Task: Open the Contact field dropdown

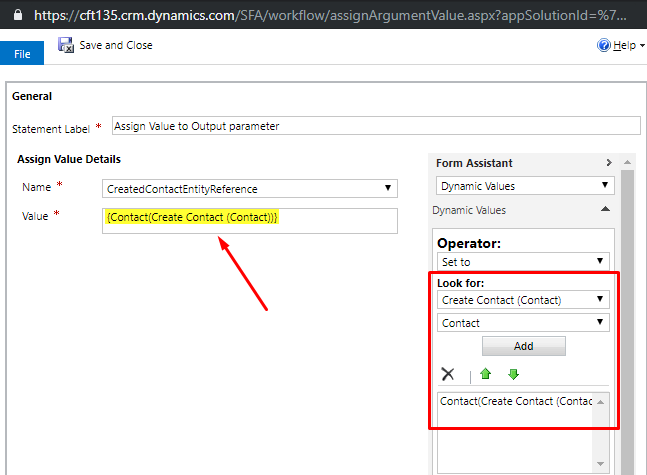Action: coord(523,323)
